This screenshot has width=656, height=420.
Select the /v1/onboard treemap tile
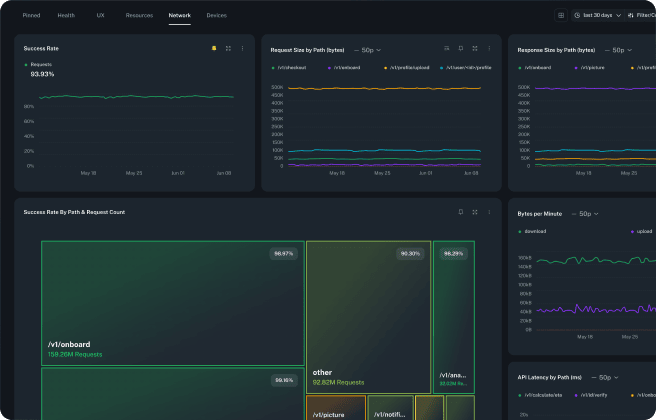tap(172, 302)
